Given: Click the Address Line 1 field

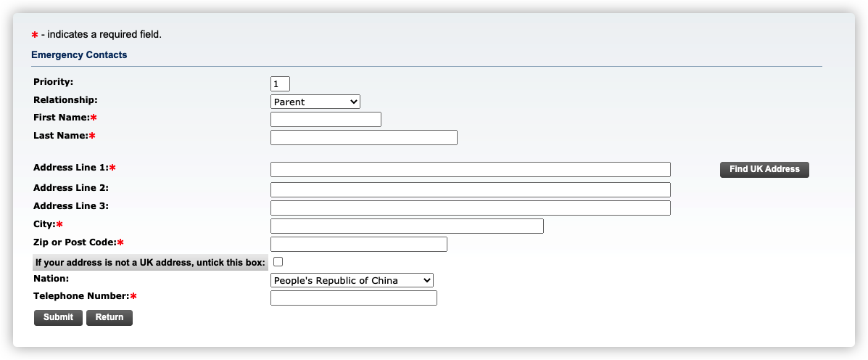Looking at the screenshot, I should pyautogui.click(x=470, y=170).
